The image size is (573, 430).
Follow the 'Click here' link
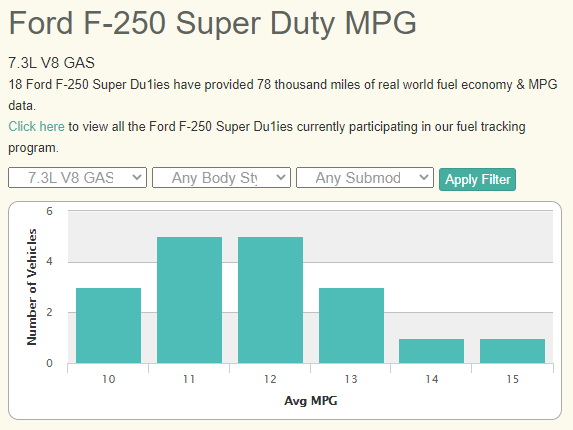[37, 126]
